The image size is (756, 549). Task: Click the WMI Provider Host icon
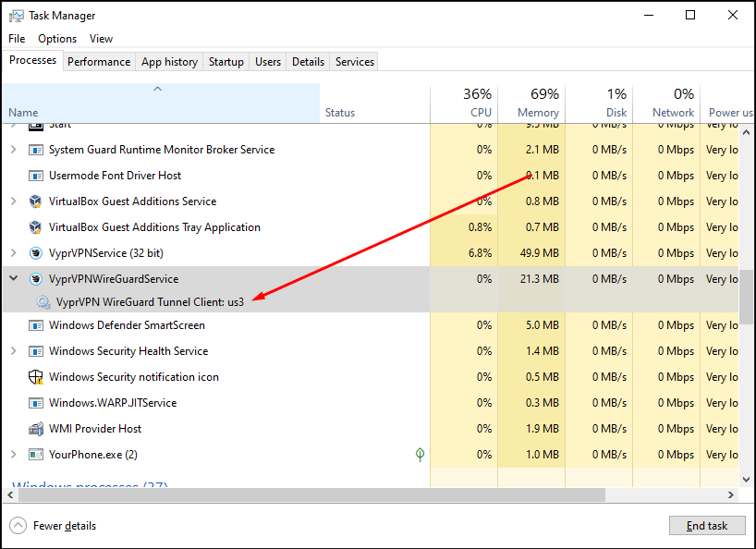pos(34,429)
